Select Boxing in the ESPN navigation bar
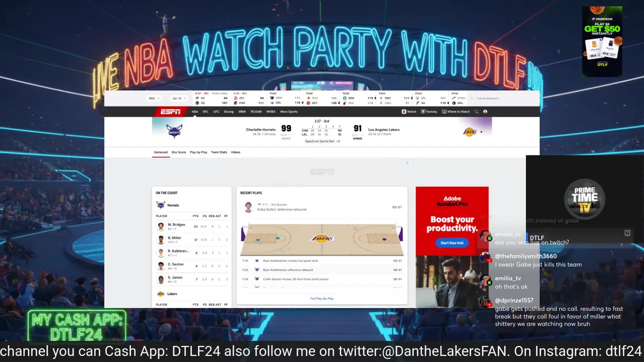The image size is (644, 362). (x=229, y=112)
